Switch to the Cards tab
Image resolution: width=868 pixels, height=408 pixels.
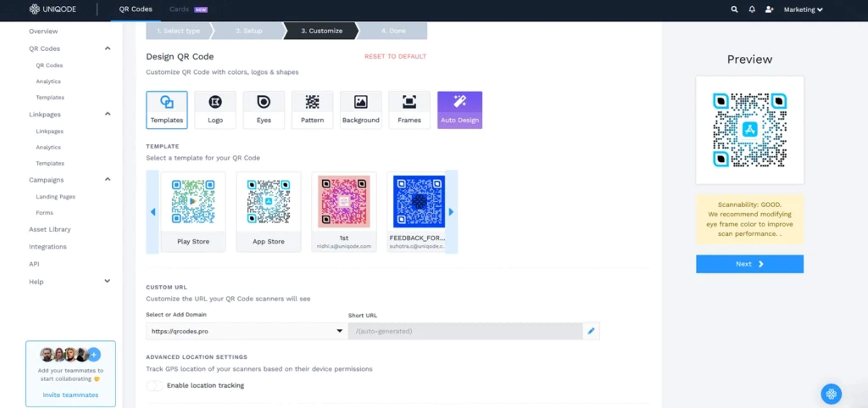(x=179, y=9)
